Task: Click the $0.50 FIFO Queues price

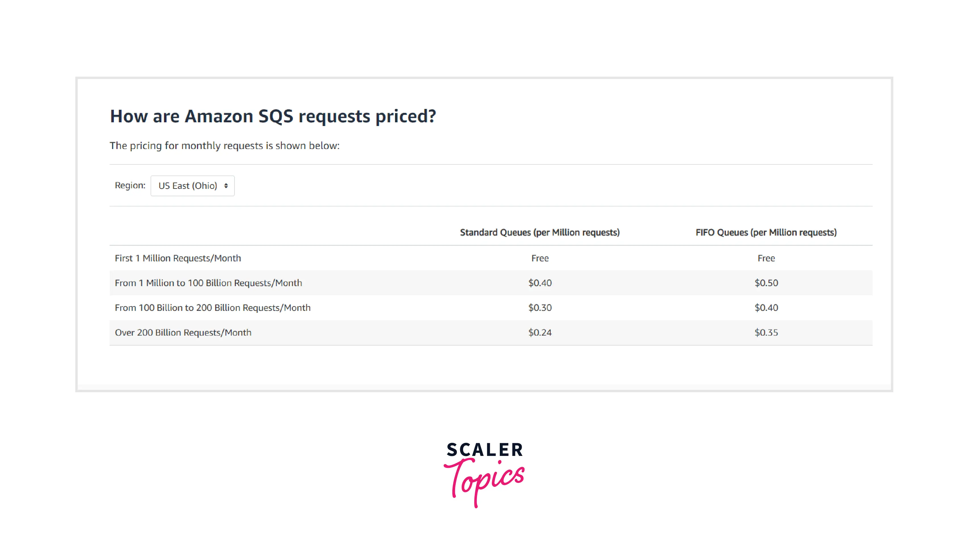Action: point(766,283)
